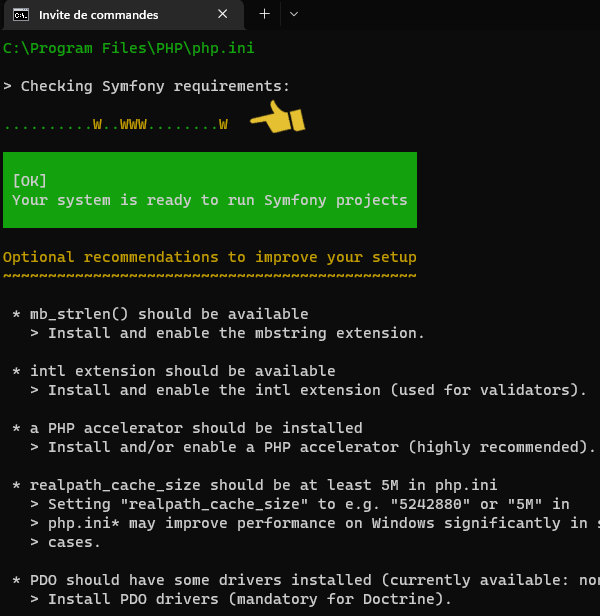Image resolution: width=600 pixels, height=616 pixels.
Task: Click the 'Checking Symfony requirements:' line
Action: point(146,86)
